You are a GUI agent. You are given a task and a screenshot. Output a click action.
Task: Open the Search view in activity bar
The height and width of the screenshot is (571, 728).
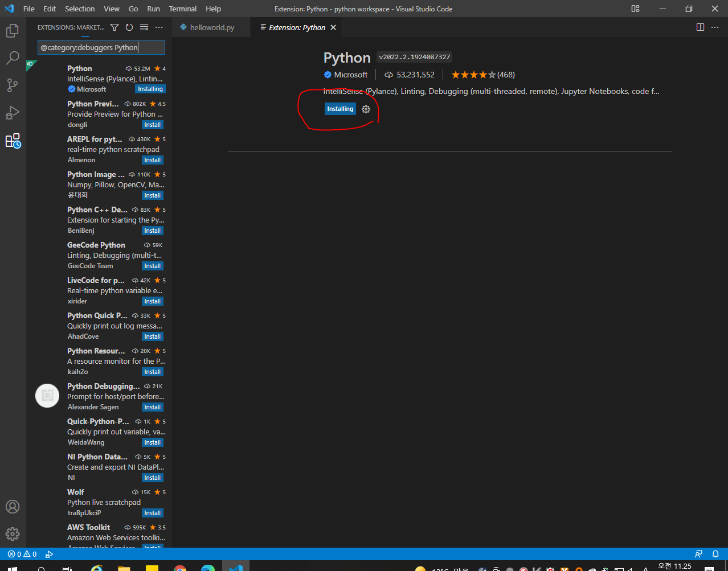click(x=13, y=58)
